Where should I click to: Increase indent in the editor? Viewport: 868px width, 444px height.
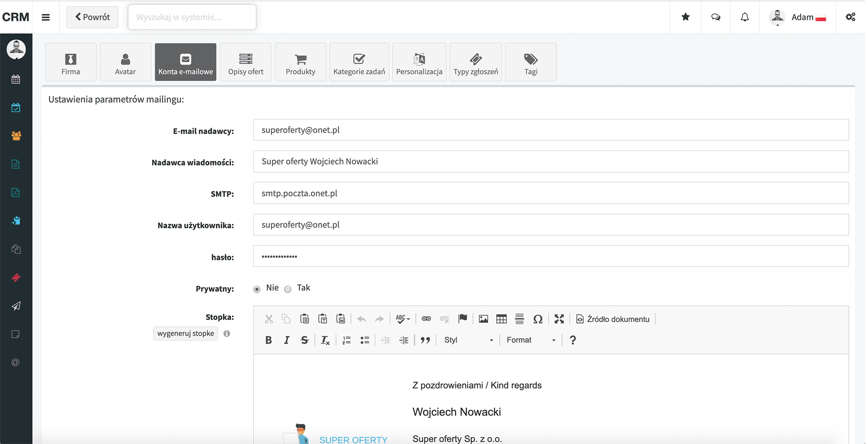(x=404, y=340)
